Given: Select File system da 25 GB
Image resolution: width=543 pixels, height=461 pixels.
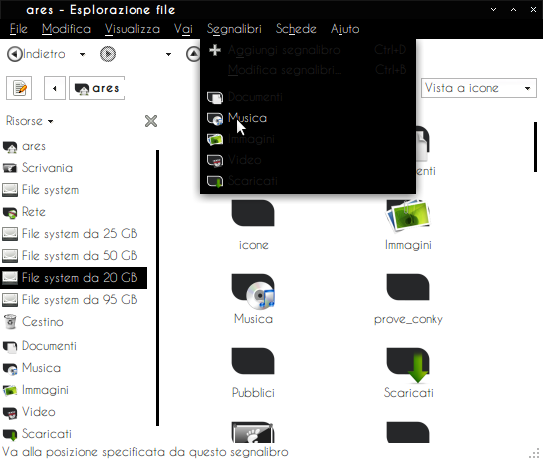Looking at the screenshot, I should click(73, 234).
